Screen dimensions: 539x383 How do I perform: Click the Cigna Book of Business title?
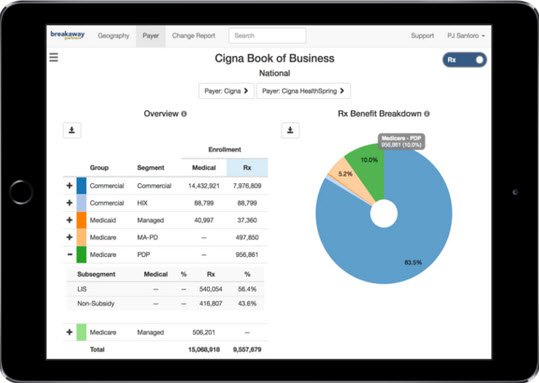coord(275,58)
